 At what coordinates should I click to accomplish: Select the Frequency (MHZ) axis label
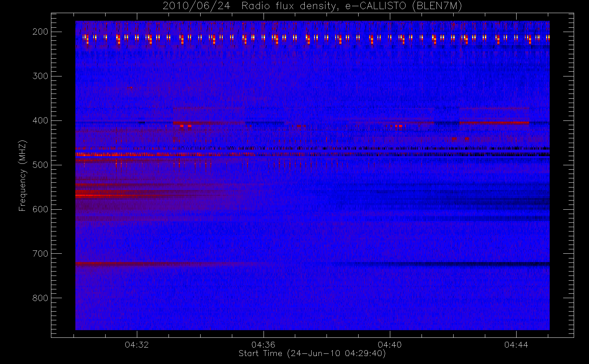(23, 176)
